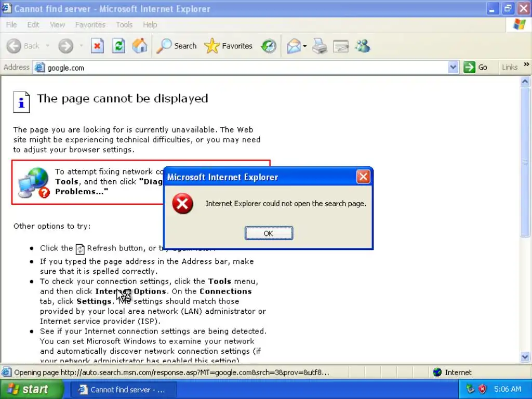The height and width of the screenshot is (399, 532).
Task: Open the Messenger people icon
Action: pos(363,46)
